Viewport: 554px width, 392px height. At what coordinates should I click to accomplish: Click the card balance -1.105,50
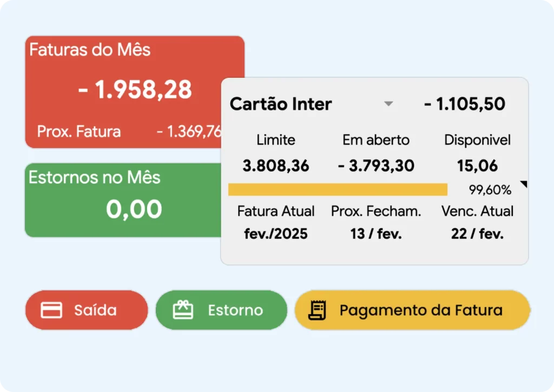[x=465, y=104]
